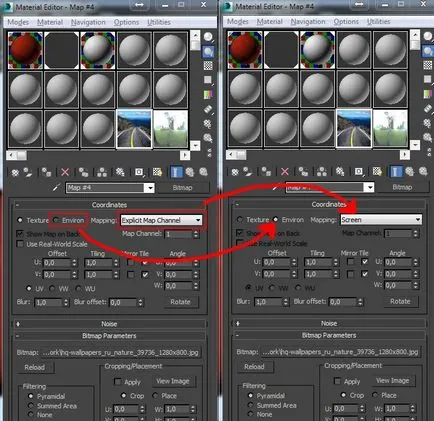Click Select by Material icon in left window
The width and height of the screenshot is (434, 421).
208,138
